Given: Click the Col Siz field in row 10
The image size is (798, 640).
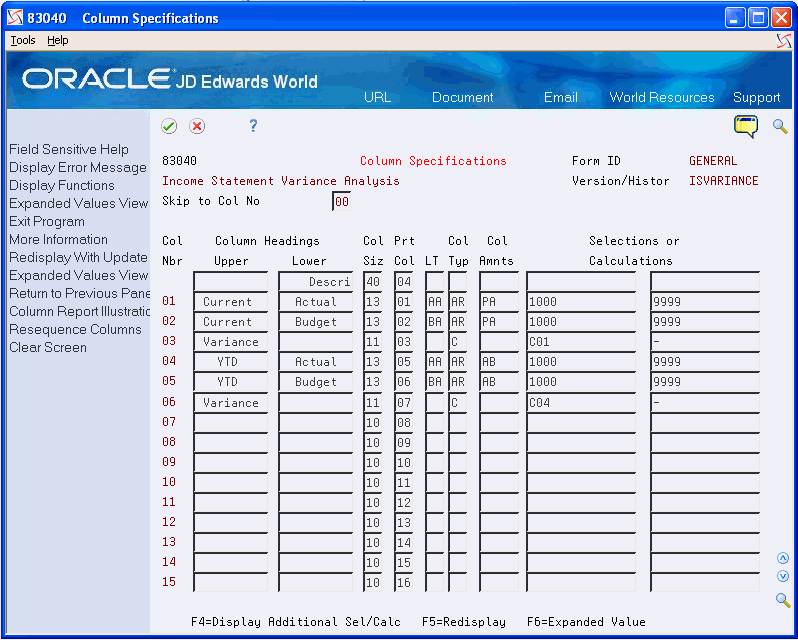Looking at the screenshot, I should point(373,482).
